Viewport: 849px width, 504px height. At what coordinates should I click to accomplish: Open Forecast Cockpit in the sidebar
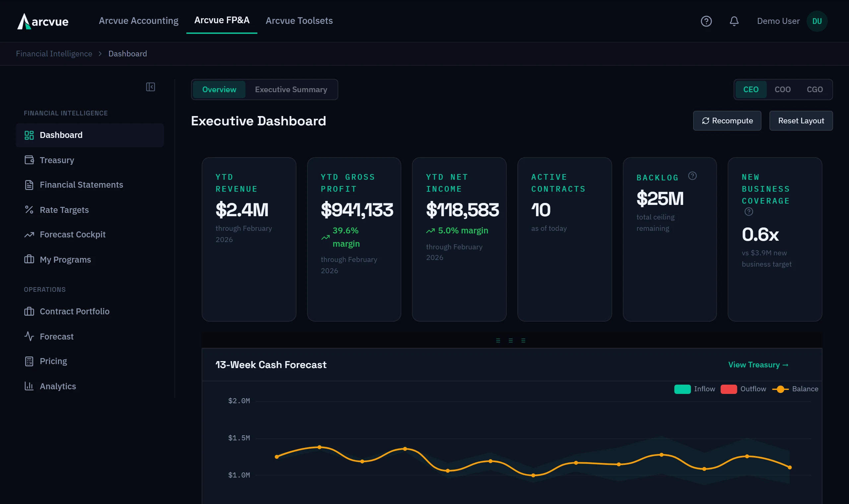90,235
